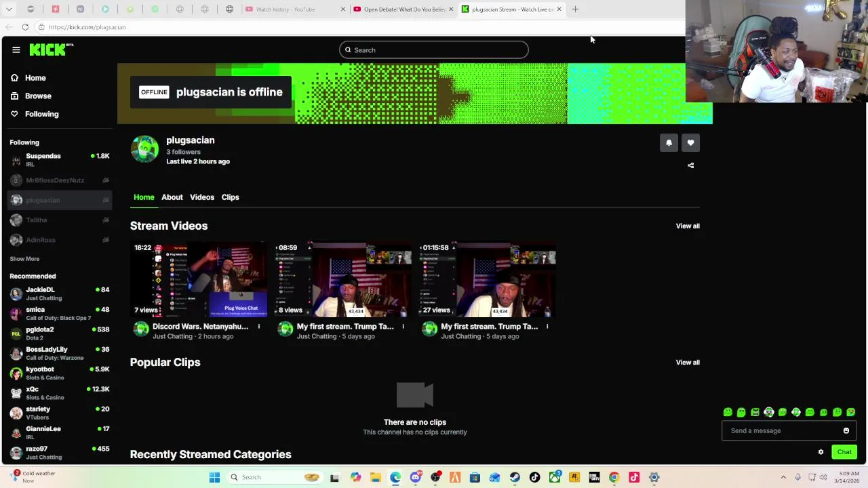Open options menu for the 27-views video
This screenshot has width=868, height=488.
coord(547,327)
